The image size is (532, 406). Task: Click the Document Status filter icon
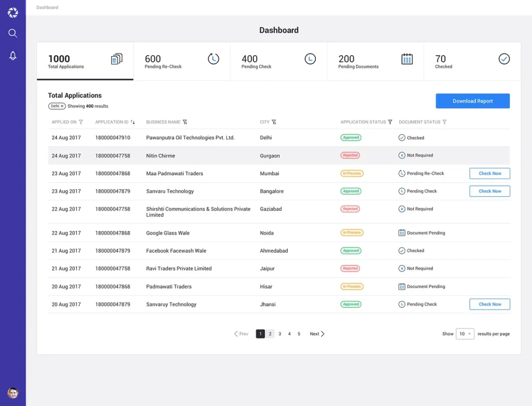point(444,122)
